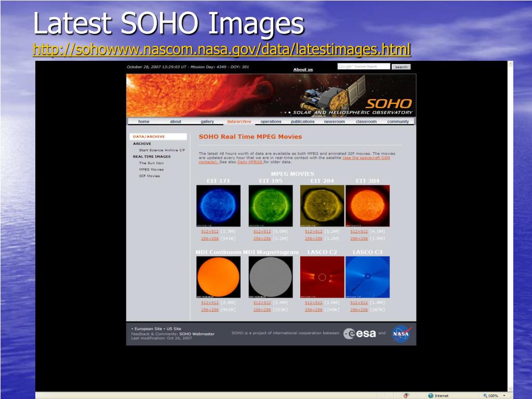Click the ARCHIVE sidebar section
The height and width of the screenshot is (399, 532).
[142, 143]
